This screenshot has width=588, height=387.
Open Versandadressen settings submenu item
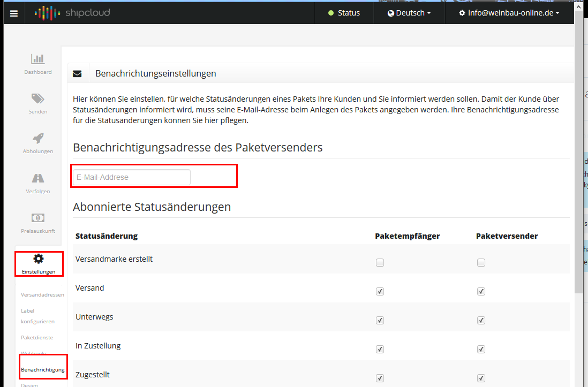42,295
